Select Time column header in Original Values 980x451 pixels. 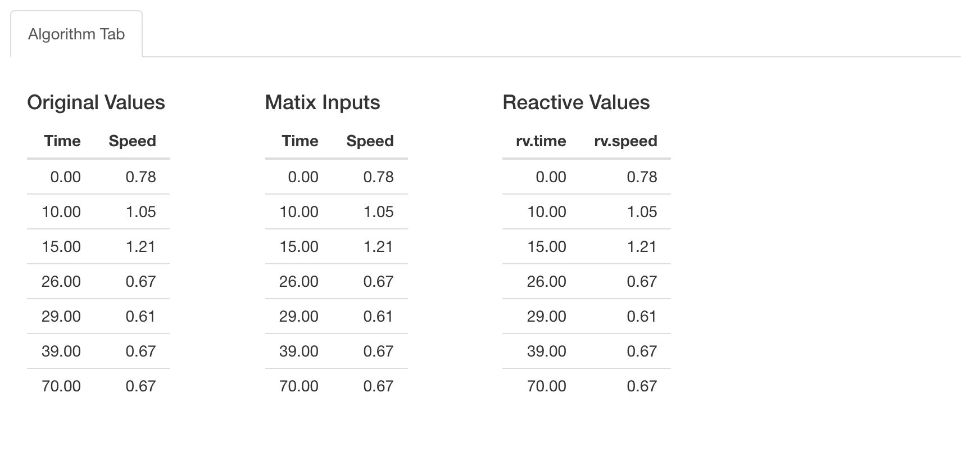[62, 141]
